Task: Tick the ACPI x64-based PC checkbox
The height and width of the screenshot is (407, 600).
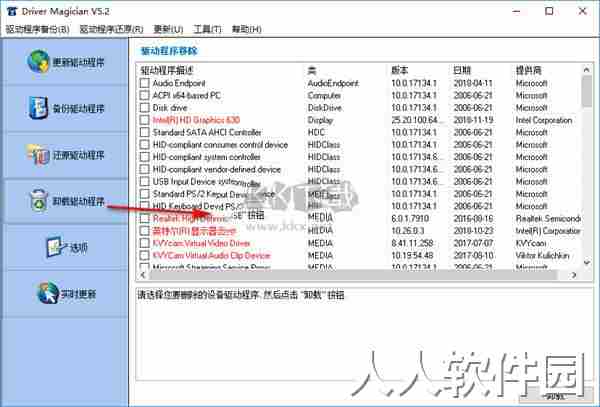Action: pyautogui.click(x=144, y=95)
